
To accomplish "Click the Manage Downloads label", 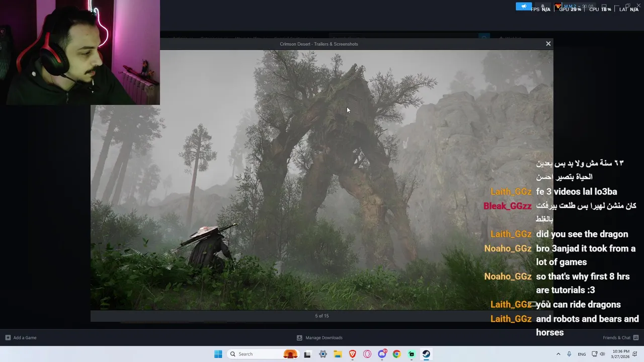I will click(x=324, y=338).
